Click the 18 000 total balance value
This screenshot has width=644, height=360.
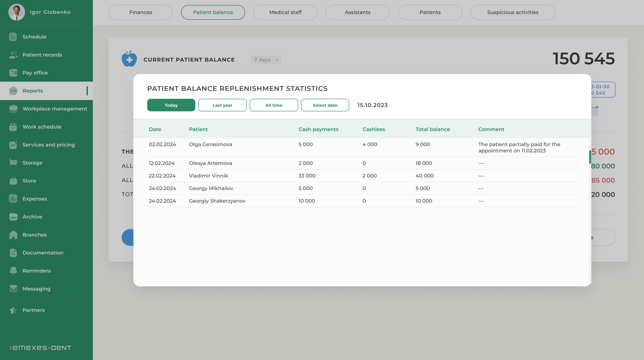423,163
